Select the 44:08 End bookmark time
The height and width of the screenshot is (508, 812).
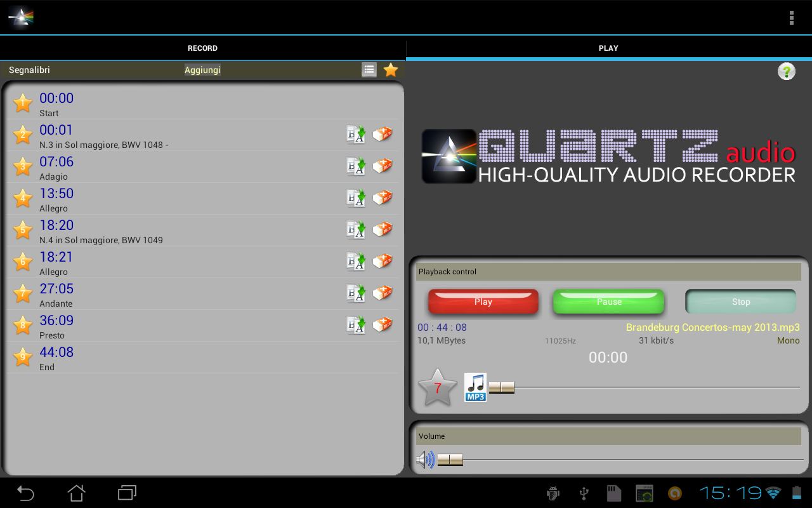tap(56, 352)
